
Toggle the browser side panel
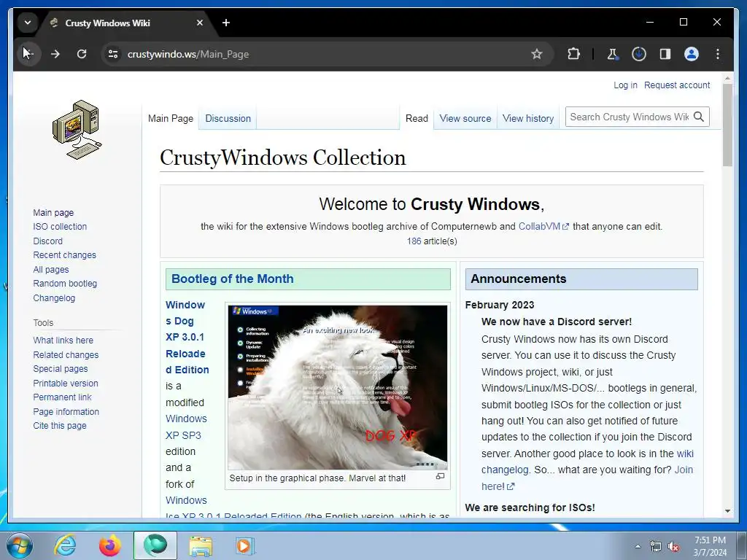tap(665, 54)
